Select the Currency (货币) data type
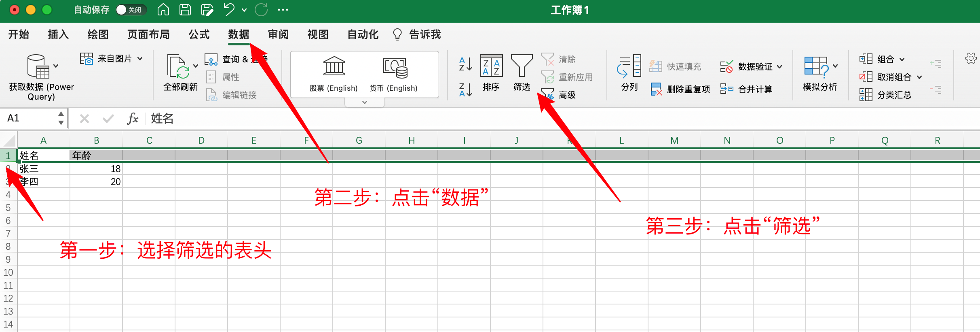The width and height of the screenshot is (980, 332). (x=393, y=74)
